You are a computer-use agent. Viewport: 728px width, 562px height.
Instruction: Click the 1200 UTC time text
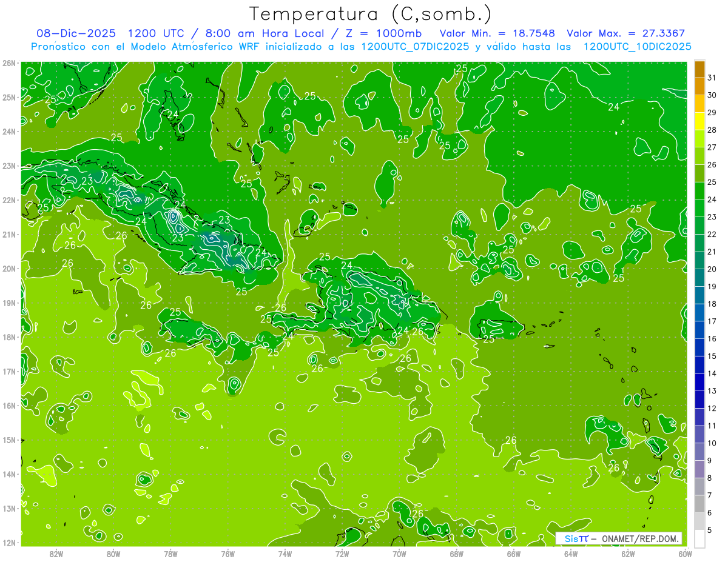[157, 33]
